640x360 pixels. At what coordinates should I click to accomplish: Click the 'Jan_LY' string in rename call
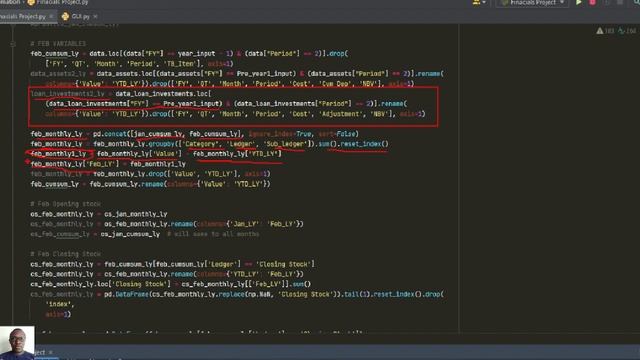click(246, 224)
